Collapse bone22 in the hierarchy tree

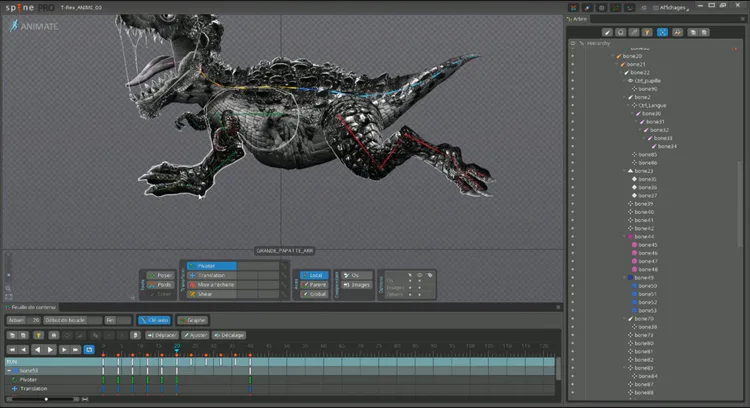coord(621,72)
